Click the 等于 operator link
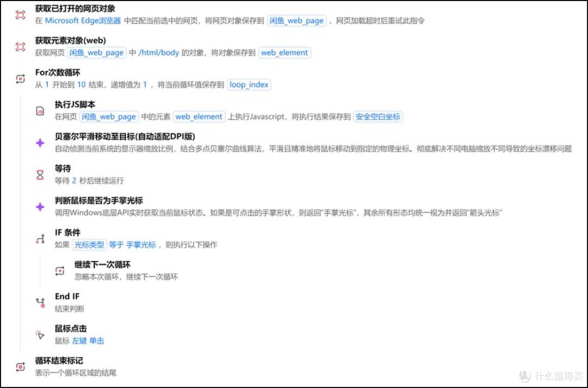 tap(117, 245)
